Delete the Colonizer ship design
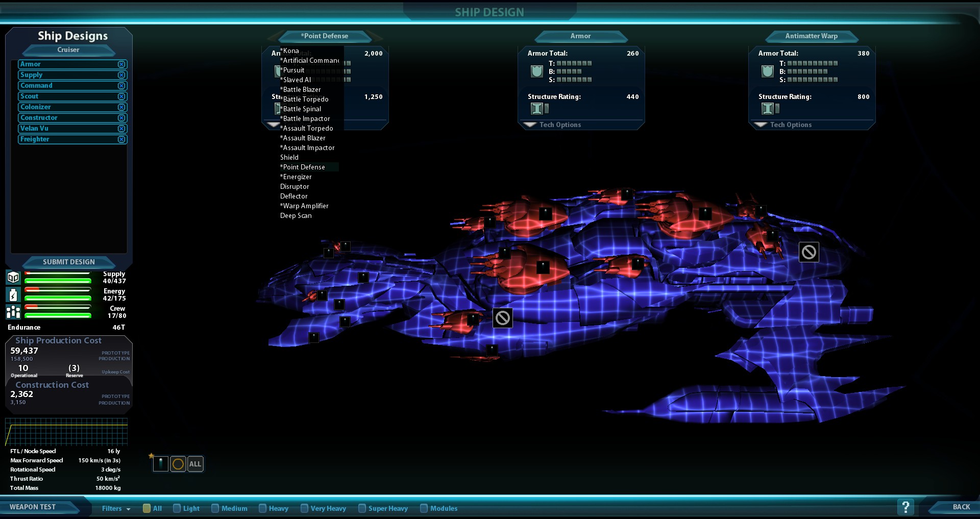 [121, 107]
